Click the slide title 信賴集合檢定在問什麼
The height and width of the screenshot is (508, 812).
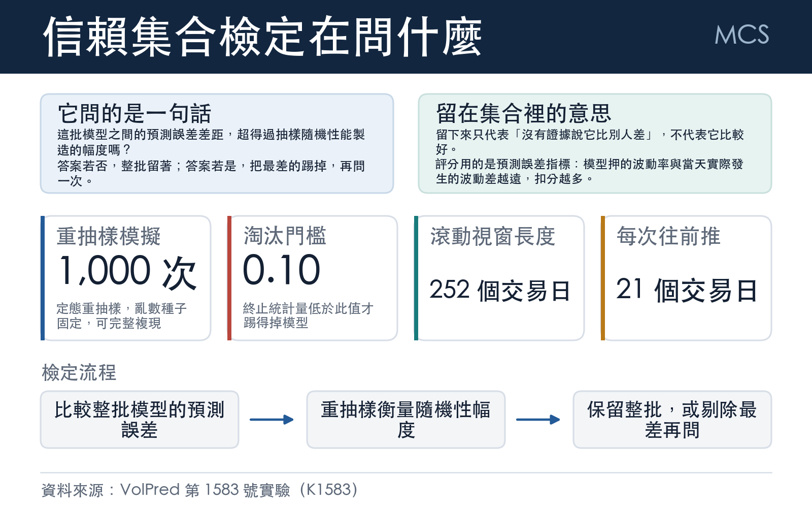point(262,37)
